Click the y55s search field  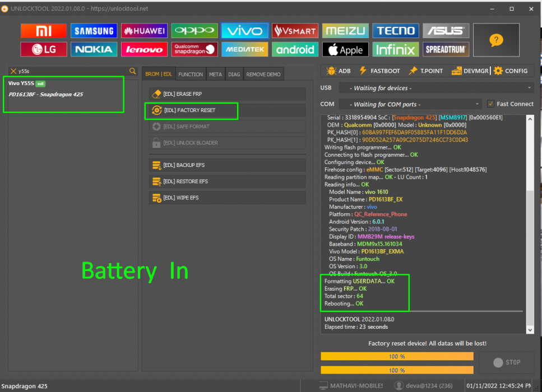point(73,71)
